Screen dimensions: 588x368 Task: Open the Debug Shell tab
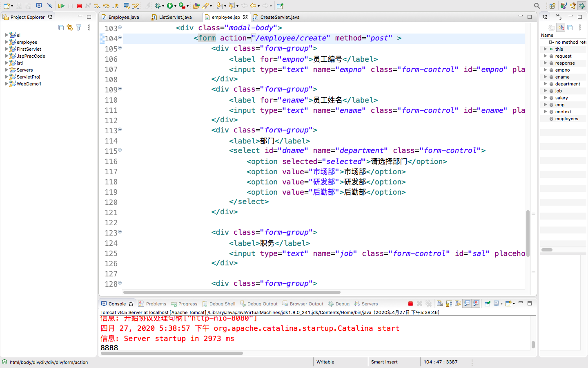click(x=219, y=304)
